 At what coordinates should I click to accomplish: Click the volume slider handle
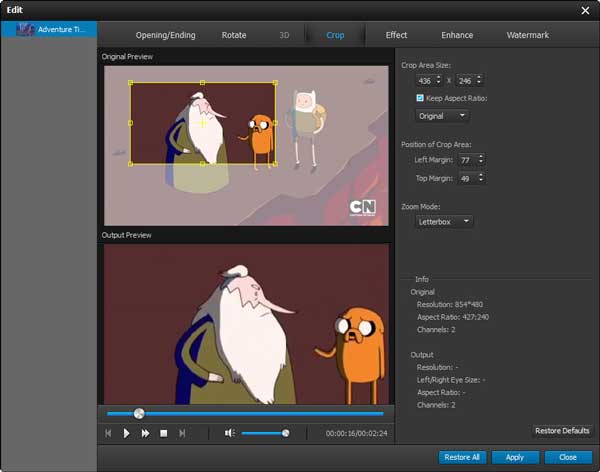point(285,433)
